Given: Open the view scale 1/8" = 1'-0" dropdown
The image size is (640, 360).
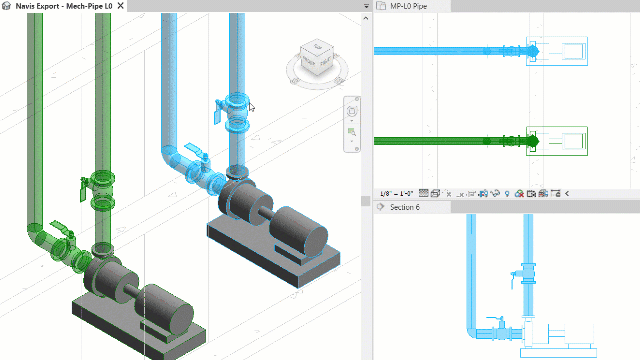Looking at the screenshot, I should coord(396,193).
